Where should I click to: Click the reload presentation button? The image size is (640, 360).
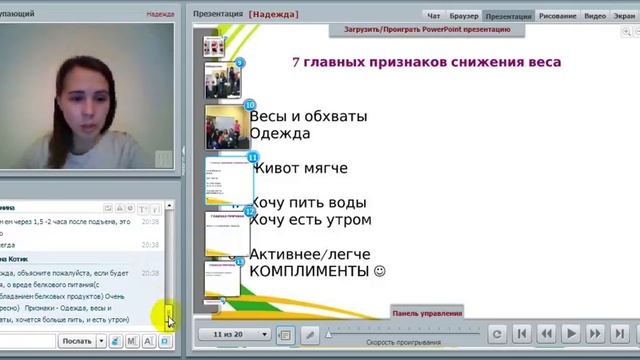pyautogui.click(x=497, y=334)
